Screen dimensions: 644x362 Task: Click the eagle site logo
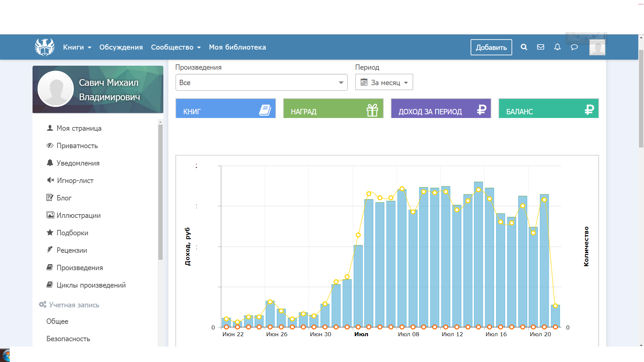(45, 47)
